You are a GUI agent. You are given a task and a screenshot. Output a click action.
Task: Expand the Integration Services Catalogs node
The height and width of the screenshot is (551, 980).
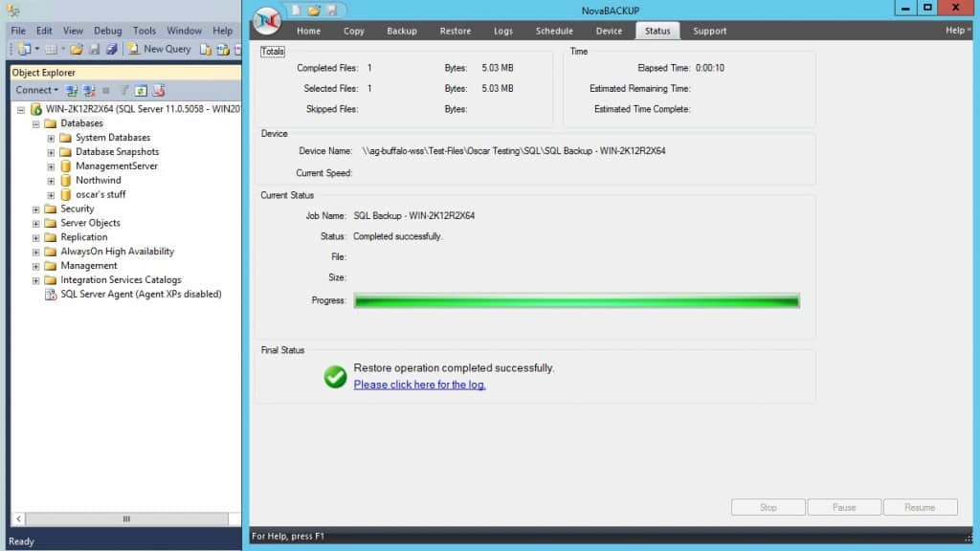[35, 281]
